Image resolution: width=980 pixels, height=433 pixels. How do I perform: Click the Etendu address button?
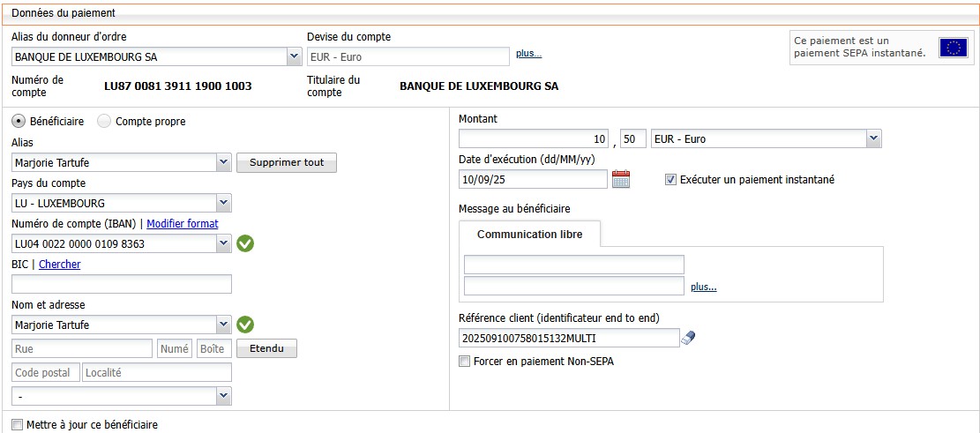(266, 348)
